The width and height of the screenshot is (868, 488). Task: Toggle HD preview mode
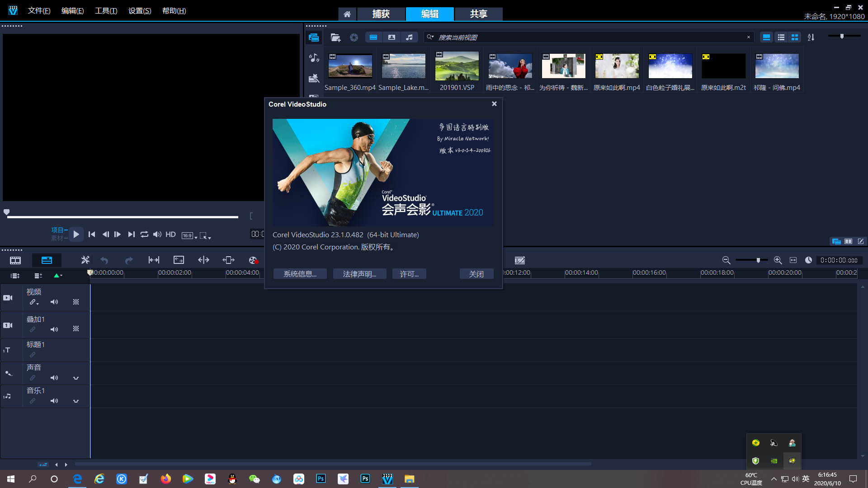[170, 234]
